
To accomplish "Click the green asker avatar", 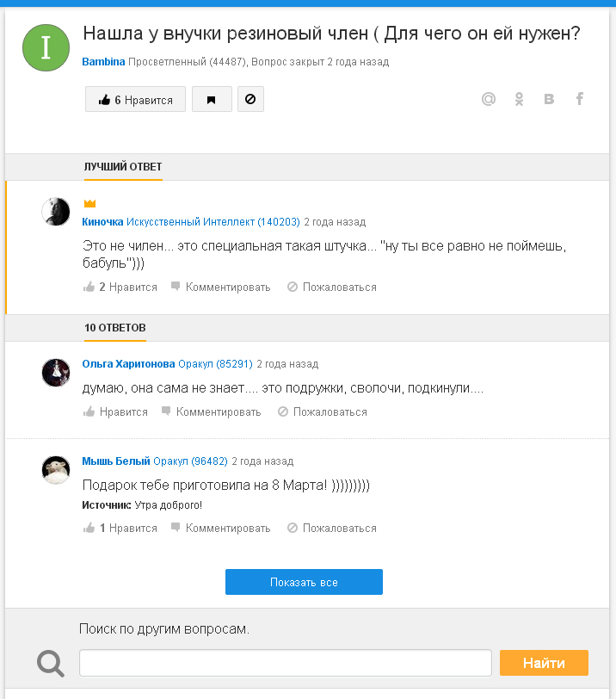I will click(x=45, y=48).
